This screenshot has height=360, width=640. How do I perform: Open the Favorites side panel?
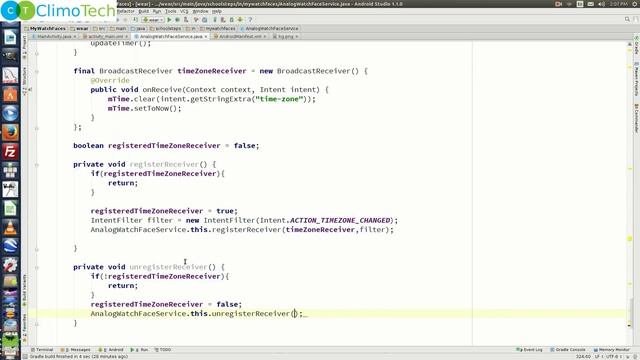pyautogui.click(x=24, y=328)
